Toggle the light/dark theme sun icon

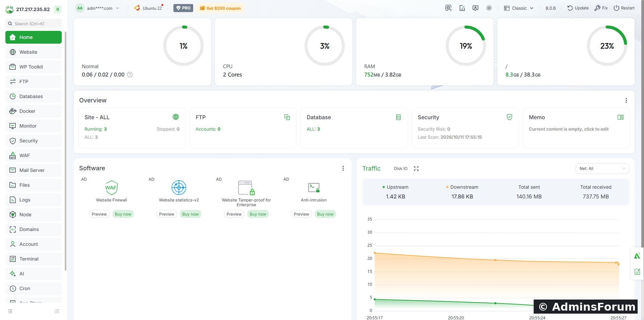click(489, 8)
